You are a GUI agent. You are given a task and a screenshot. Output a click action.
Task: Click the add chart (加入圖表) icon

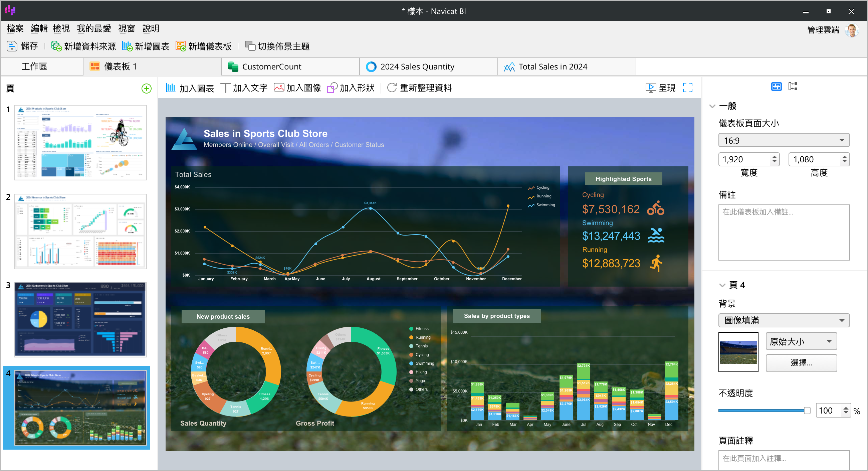click(171, 88)
